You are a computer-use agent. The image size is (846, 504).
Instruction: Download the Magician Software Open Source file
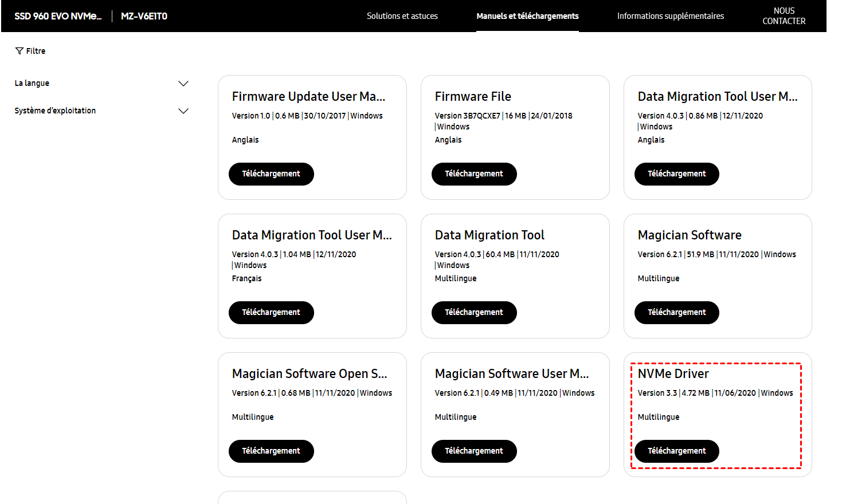271,451
